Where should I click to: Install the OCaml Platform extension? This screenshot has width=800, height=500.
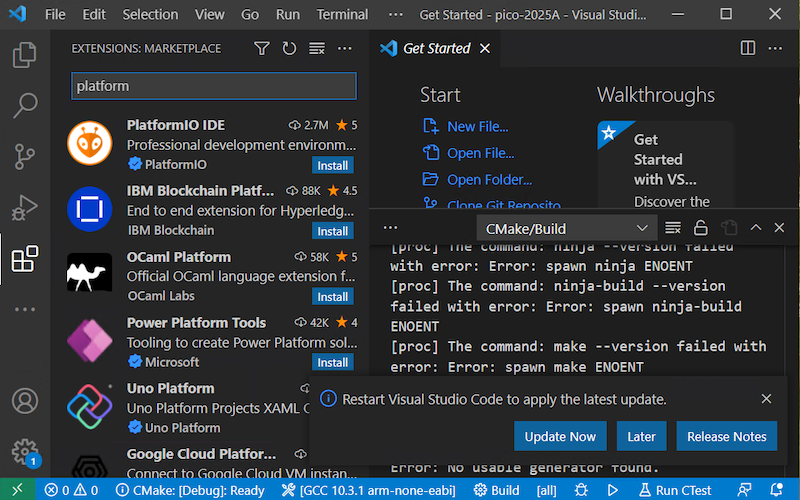(333, 297)
